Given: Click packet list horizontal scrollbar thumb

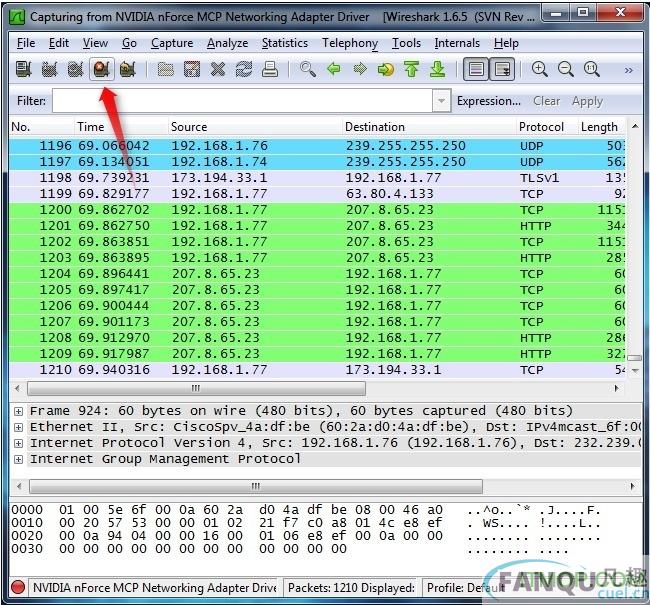Looking at the screenshot, I should point(196,389).
